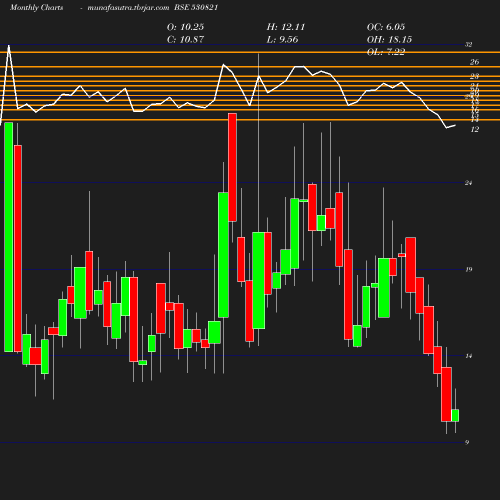Click the "12" indicator scale label
This screenshot has height=500, width=500.
pyautogui.click(x=475, y=130)
